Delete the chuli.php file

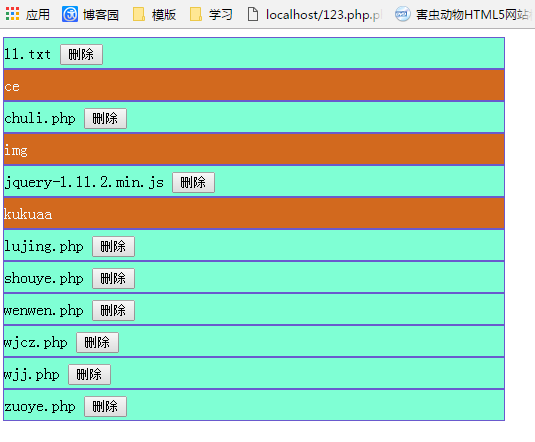105,118
